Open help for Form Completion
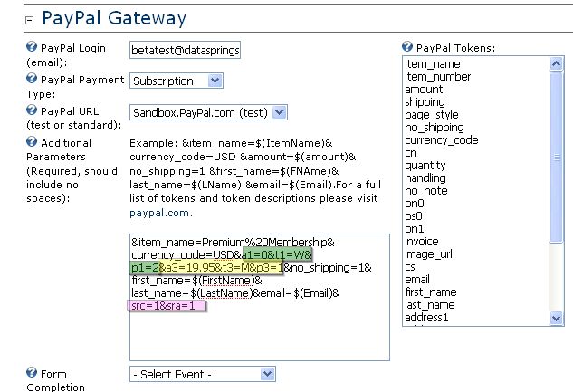 (x=32, y=373)
